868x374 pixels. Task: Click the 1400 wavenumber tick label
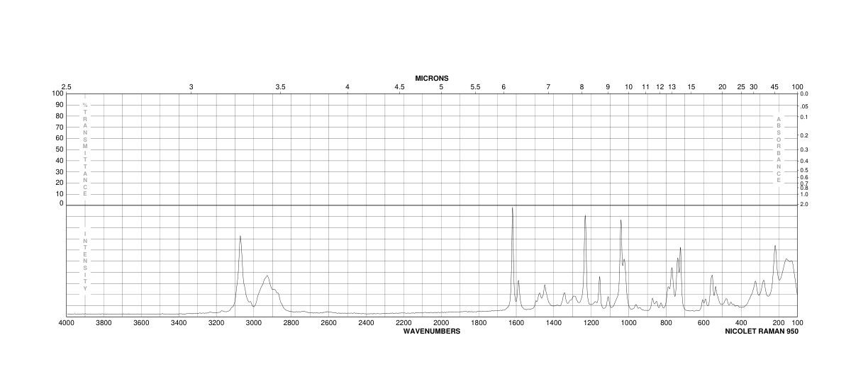[x=553, y=323]
